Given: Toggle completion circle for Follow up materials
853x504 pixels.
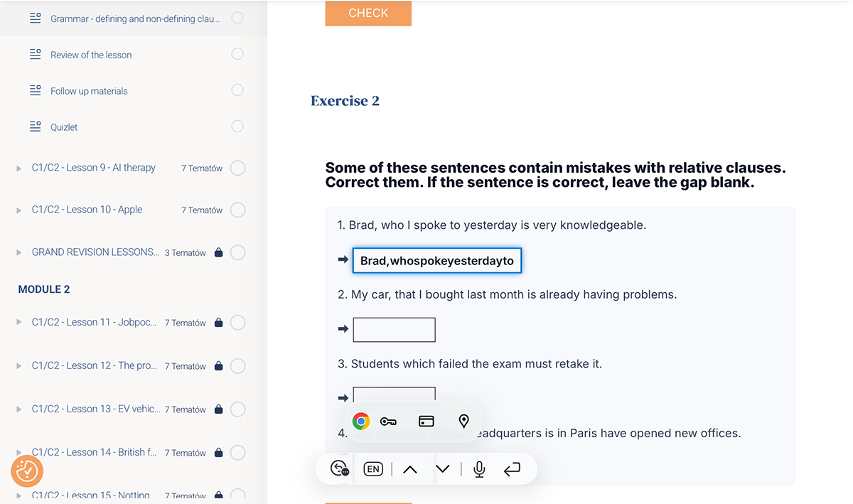Looking at the screenshot, I should tap(237, 90).
